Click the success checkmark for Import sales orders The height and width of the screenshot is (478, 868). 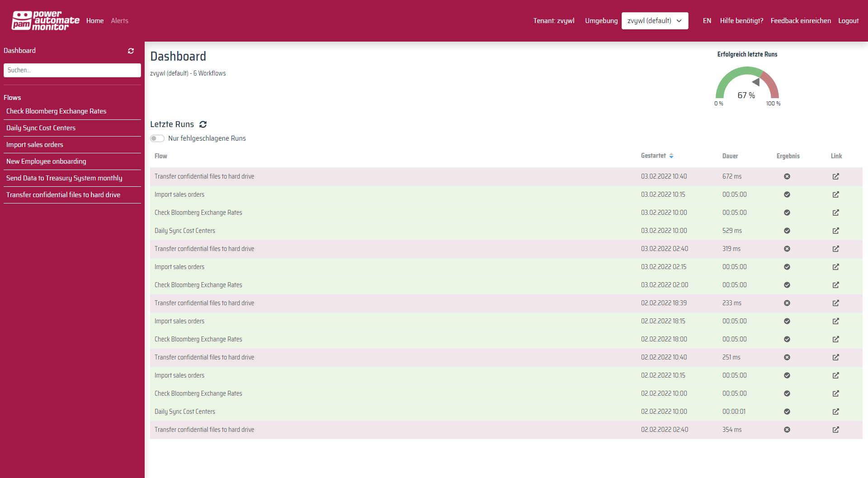[x=787, y=194]
